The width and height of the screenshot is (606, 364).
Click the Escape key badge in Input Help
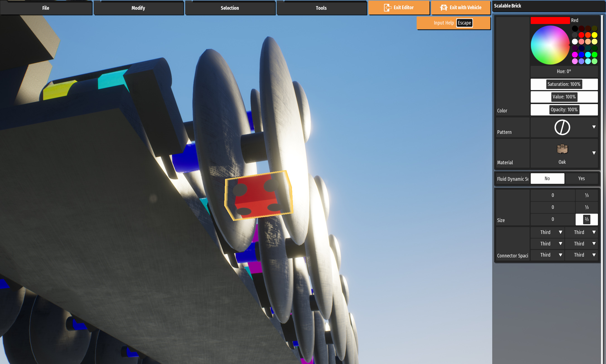(x=464, y=23)
